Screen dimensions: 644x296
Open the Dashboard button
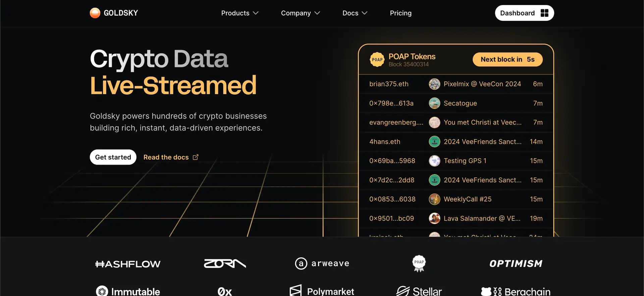point(518,13)
